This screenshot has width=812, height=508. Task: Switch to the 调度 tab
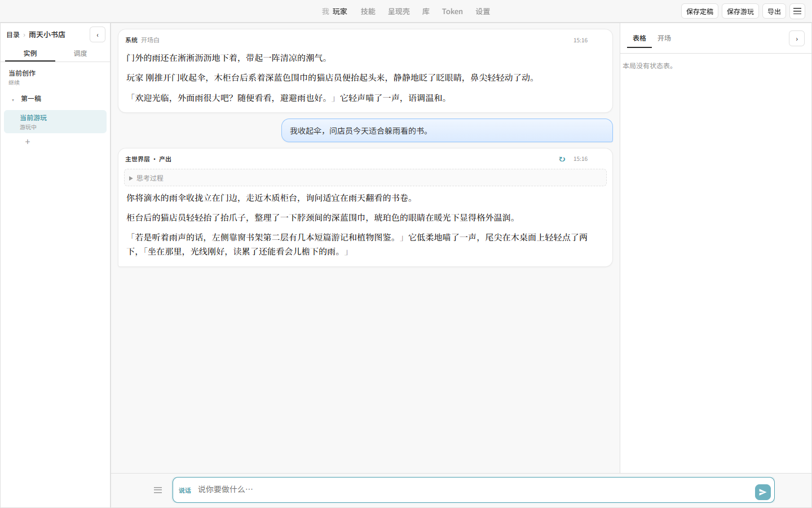pos(80,53)
